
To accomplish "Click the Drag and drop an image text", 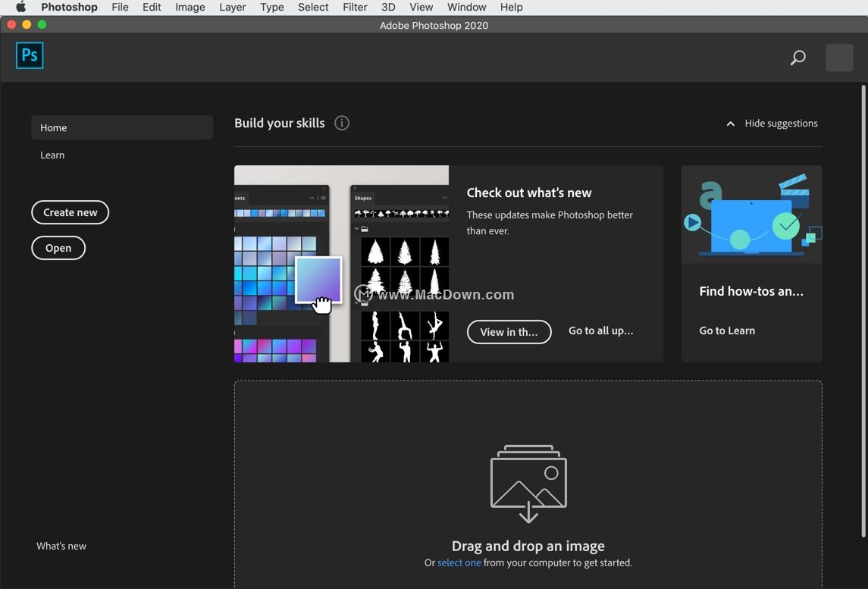I will [x=528, y=546].
